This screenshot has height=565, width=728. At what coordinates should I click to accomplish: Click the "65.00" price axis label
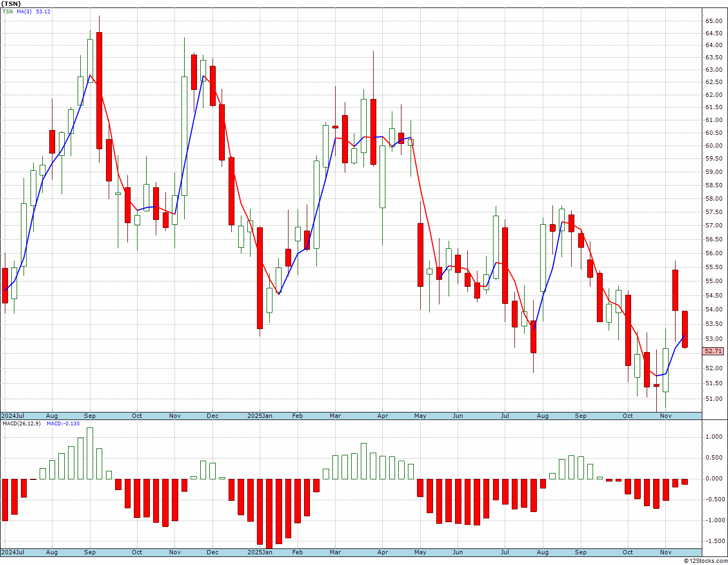pos(713,21)
